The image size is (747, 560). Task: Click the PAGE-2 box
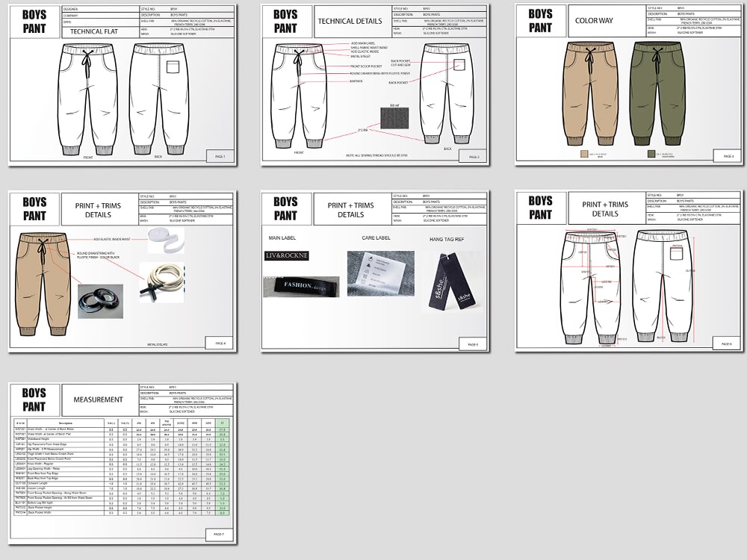tap(474, 157)
